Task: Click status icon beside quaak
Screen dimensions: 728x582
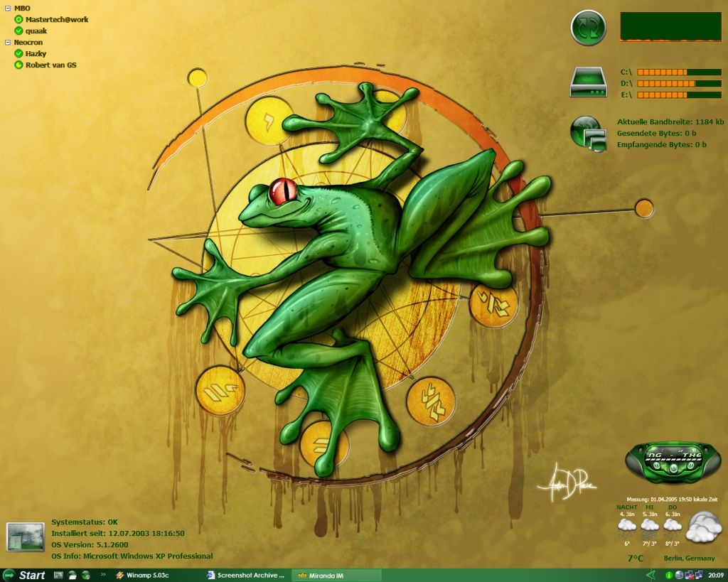Action: [18, 31]
